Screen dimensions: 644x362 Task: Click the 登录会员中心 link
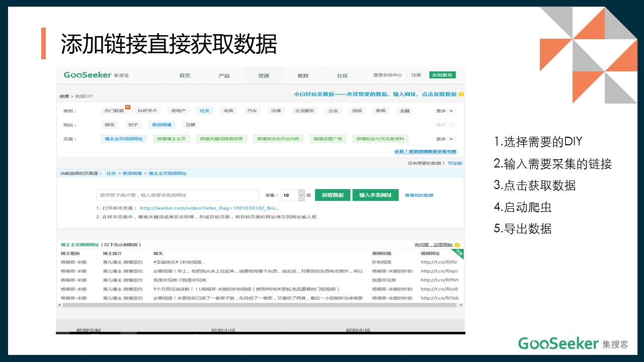387,75
